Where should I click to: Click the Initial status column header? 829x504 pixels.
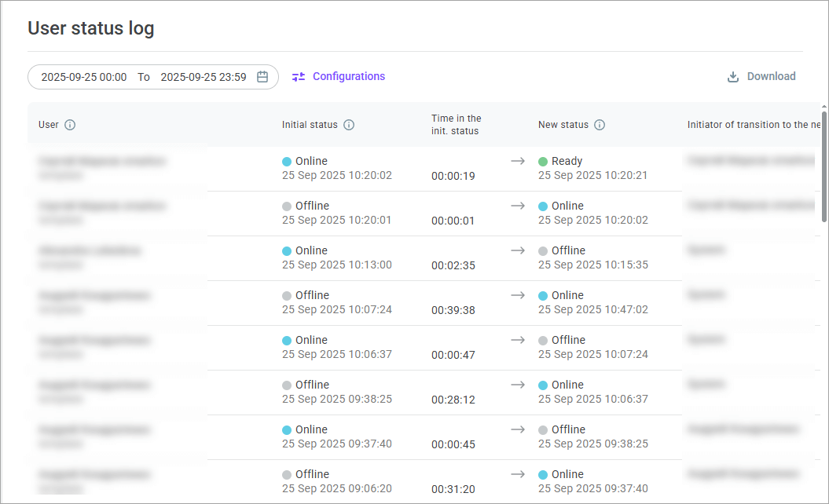click(310, 125)
